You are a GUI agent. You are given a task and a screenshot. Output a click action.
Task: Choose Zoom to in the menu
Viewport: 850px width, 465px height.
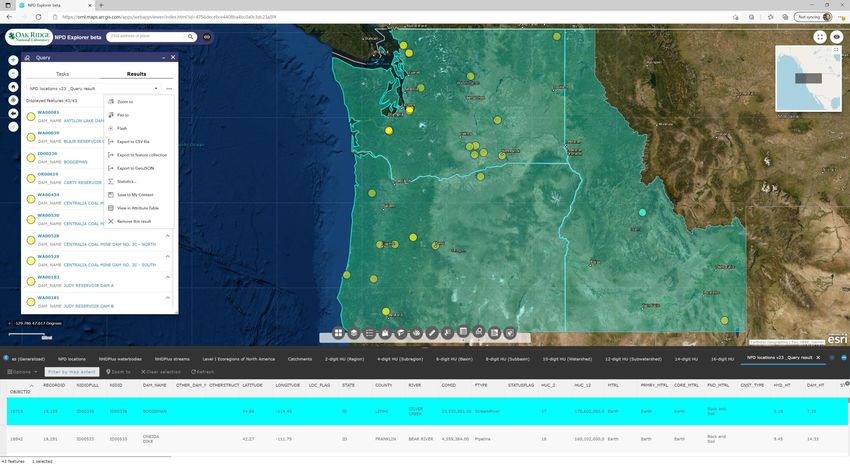[x=125, y=102]
